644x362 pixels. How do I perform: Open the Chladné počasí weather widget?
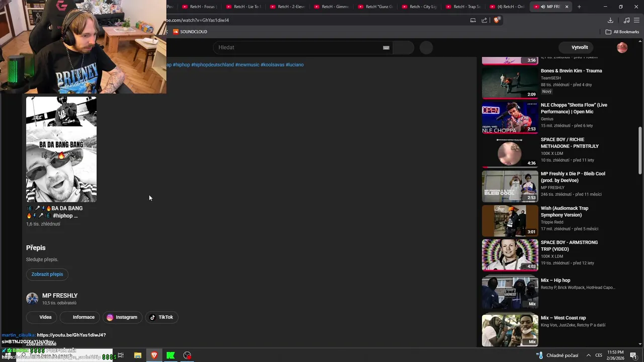pyautogui.click(x=557, y=355)
